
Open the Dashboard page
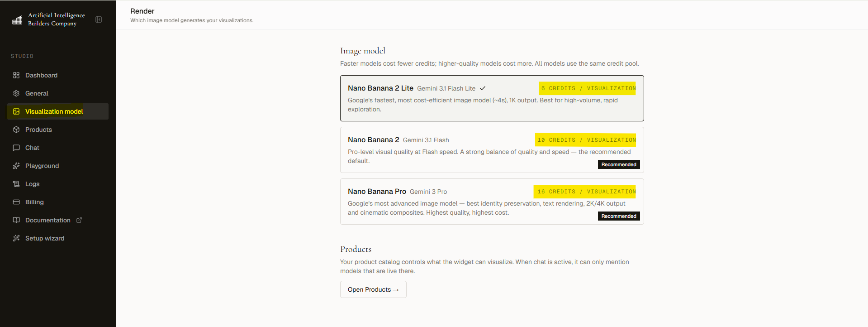click(58, 75)
